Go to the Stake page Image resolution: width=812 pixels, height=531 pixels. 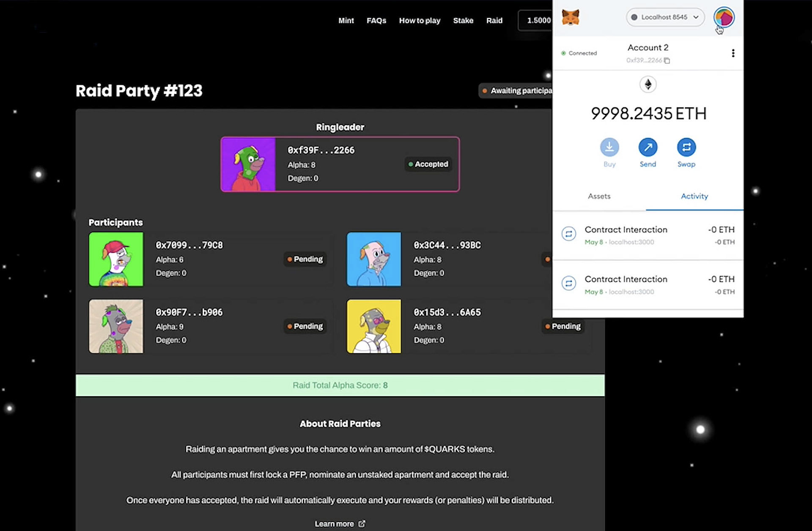click(463, 20)
